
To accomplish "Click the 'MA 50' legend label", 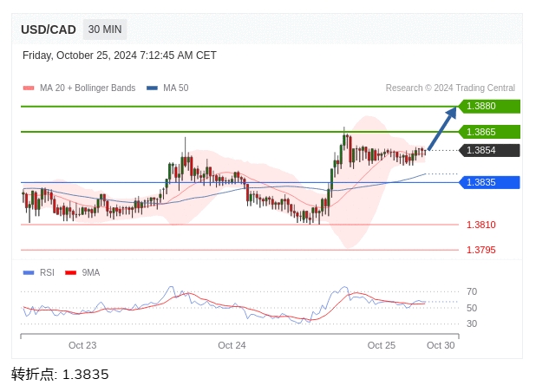I will (x=176, y=88).
